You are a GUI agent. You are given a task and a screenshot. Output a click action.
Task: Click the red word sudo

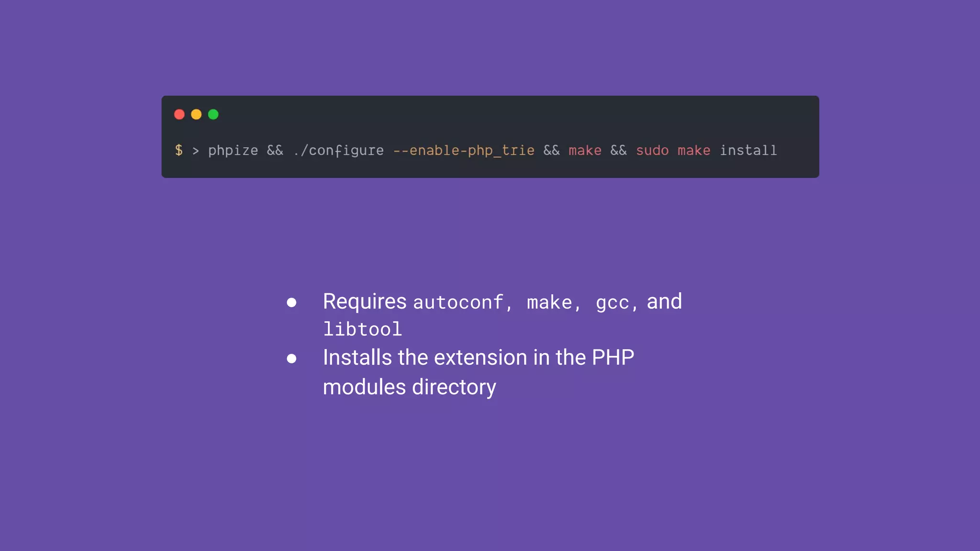coord(652,151)
